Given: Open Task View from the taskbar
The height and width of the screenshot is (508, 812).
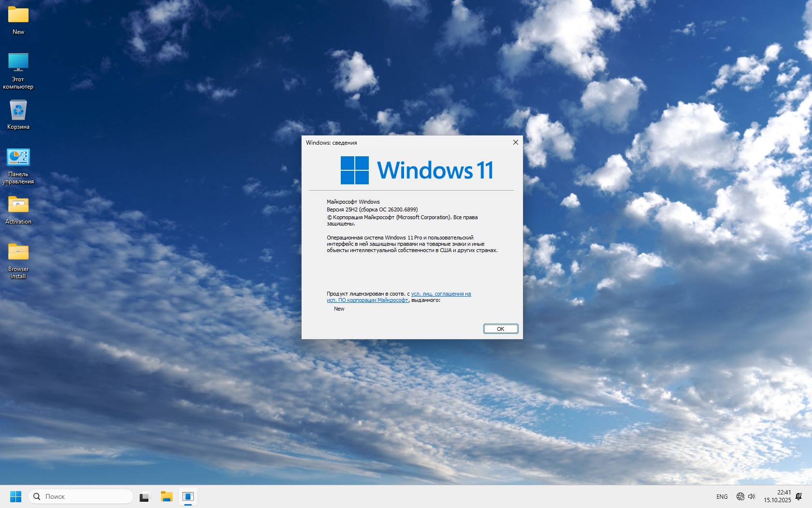Looking at the screenshot, I should (145, 496).
